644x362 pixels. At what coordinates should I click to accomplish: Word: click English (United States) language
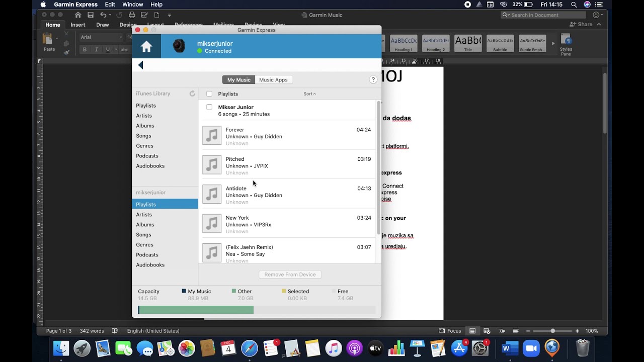(x=153, y=331)
